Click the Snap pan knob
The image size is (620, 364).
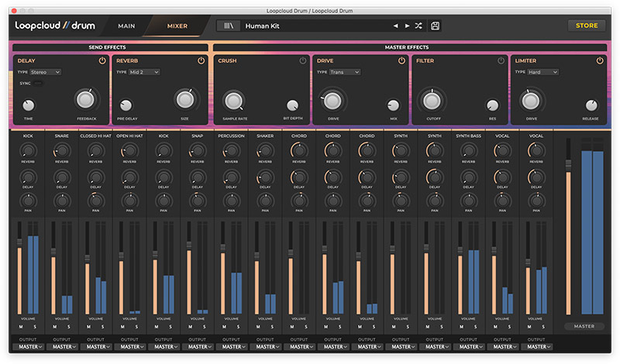(198, 201)
